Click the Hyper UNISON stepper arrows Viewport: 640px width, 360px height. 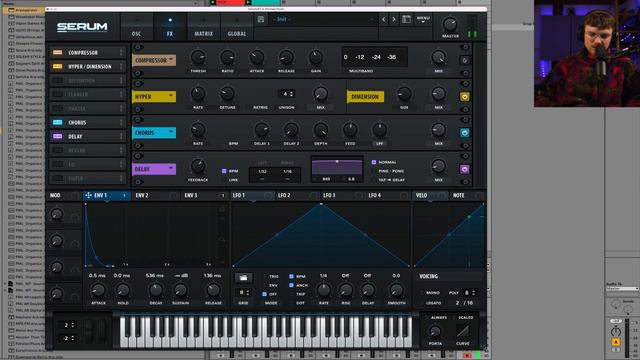coord(291,94)
